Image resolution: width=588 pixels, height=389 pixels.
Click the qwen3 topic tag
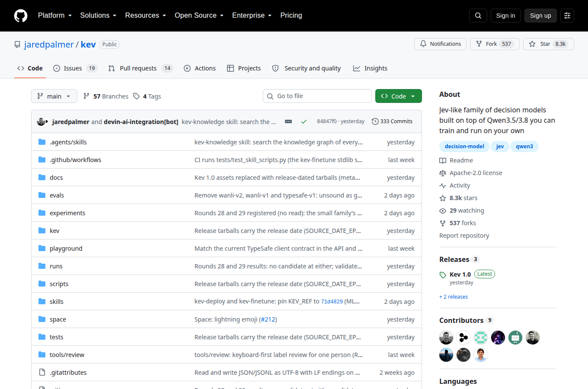524,147
